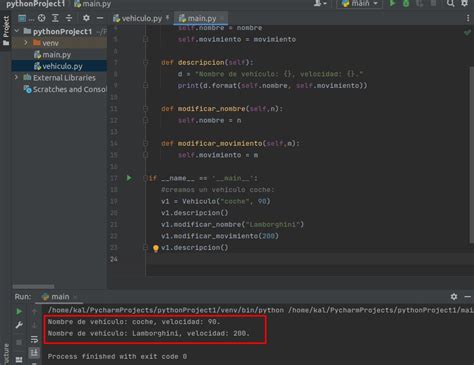Click the editor tabs more-options dots

click(468, 18)
